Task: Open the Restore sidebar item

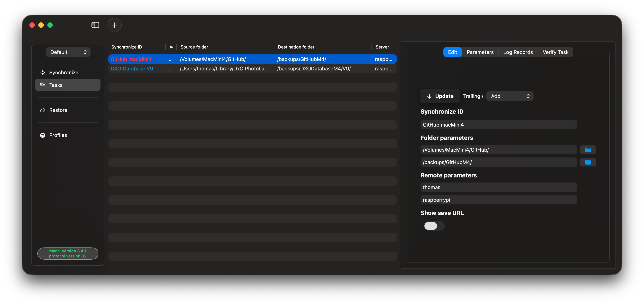Action: tap(58, 110)
